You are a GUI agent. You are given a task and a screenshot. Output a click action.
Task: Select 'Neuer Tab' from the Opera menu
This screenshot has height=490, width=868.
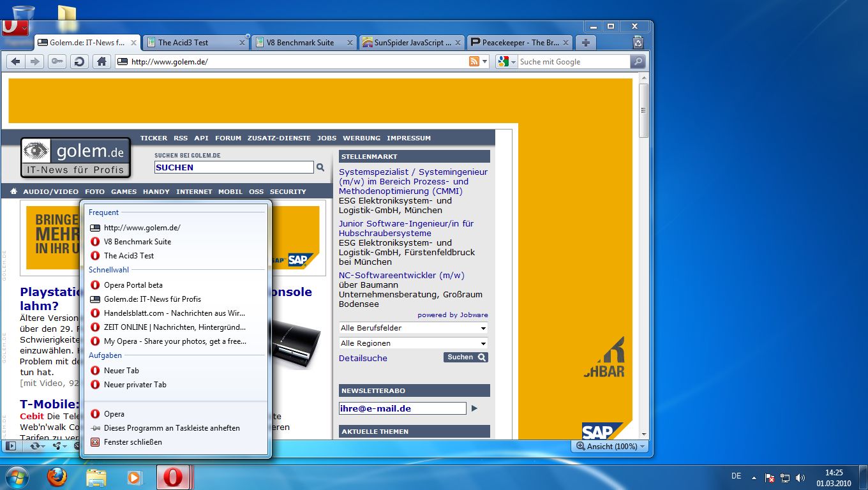[121, 370]
